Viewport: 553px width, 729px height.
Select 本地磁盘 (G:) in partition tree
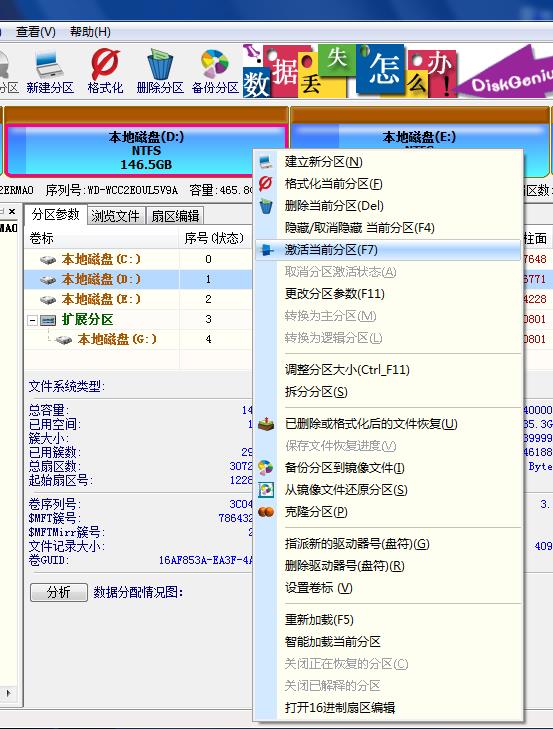[117, 339]
